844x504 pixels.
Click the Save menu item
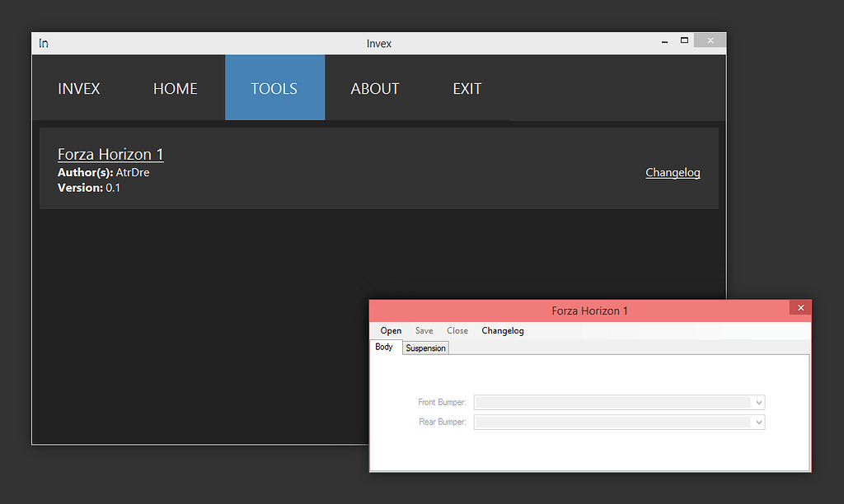click(424, 331)
